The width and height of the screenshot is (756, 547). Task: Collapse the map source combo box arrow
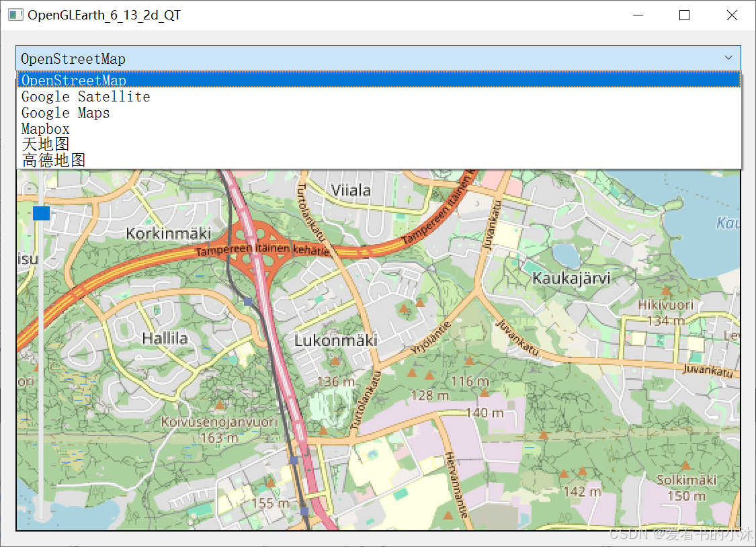tap(728, 58)
